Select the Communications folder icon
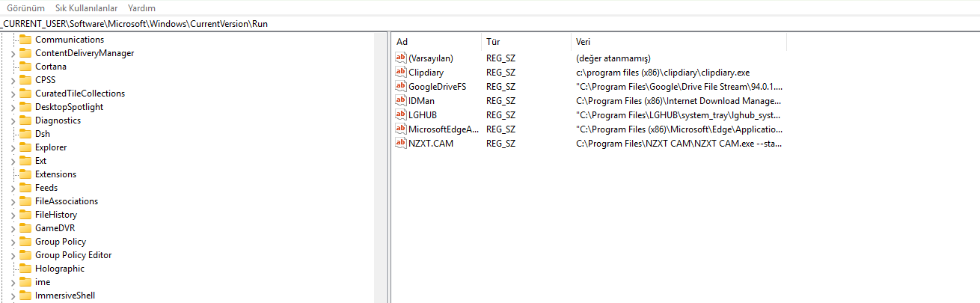980x303 pixels. [25, 40]
